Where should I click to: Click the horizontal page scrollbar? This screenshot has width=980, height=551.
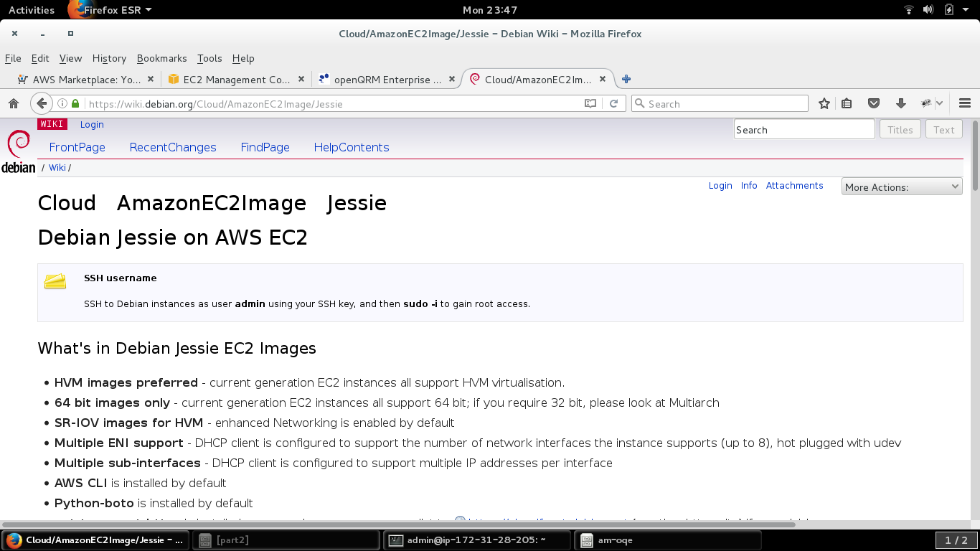point(398,524)
